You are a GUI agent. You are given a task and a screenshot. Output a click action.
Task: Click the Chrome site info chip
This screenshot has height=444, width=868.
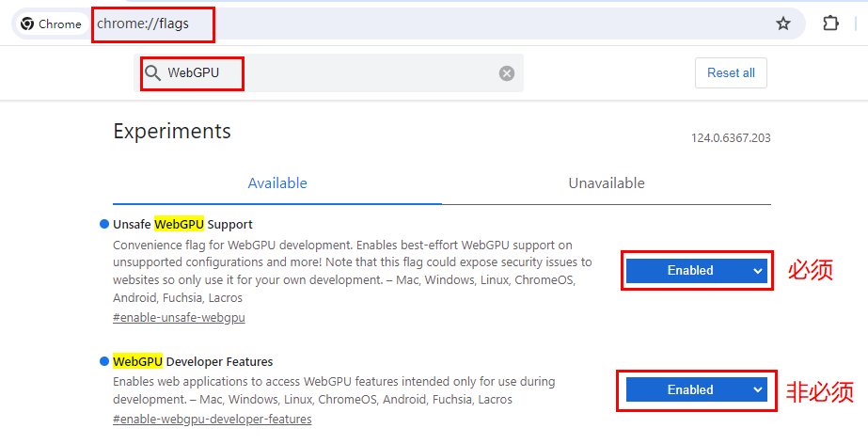point(51,24)
